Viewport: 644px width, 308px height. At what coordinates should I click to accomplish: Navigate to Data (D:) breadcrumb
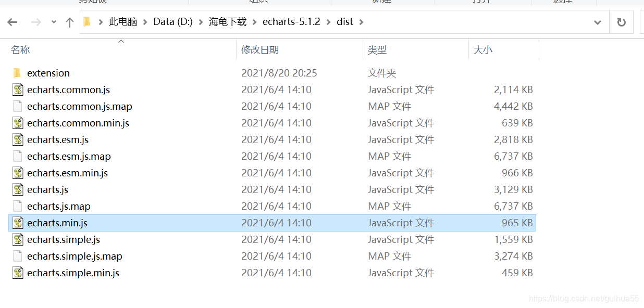tap(173, 22)
